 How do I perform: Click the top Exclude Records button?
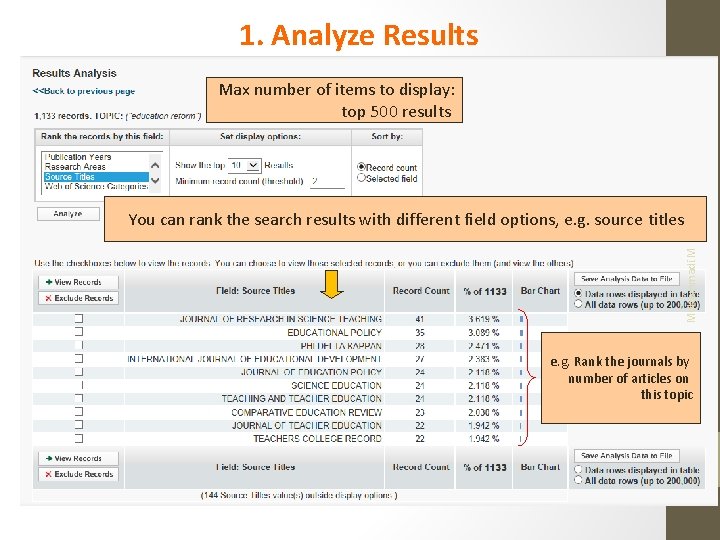click(78, 298)
